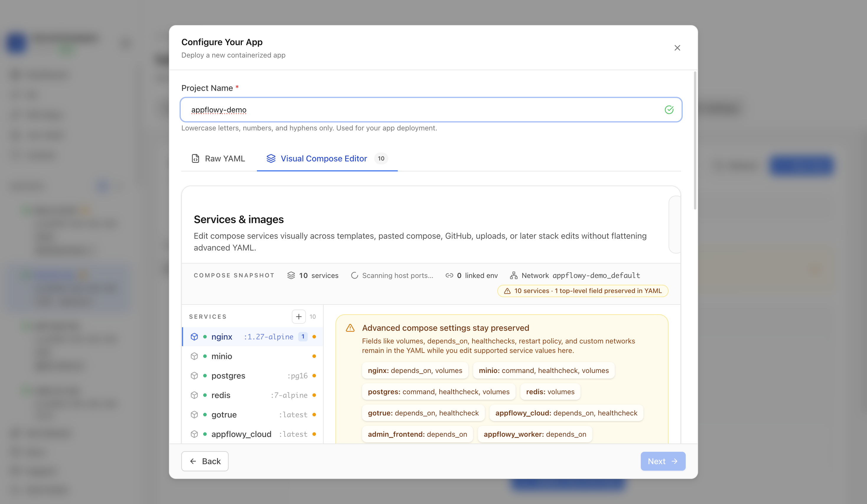Click the cube icon beside nginx
The image size is (867, 504).
coord(194,337)
